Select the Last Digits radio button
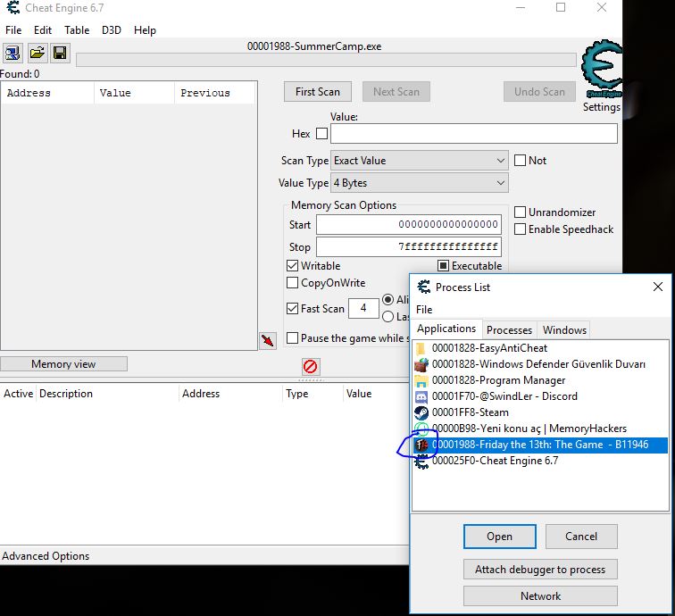Screen dimensions: 675x616 [387, 316]
